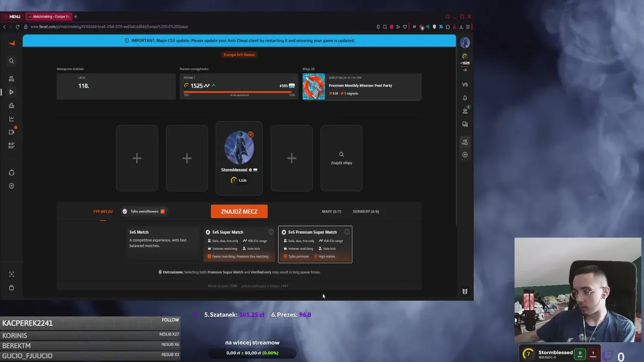Open video clips icon with orange dot
644x362 pixels.
(12, 132)
